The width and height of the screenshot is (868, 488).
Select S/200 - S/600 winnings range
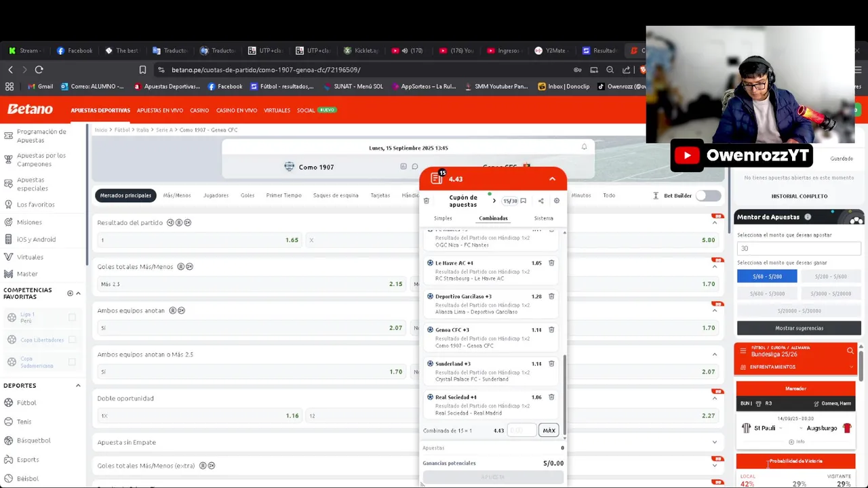(831, 277)
